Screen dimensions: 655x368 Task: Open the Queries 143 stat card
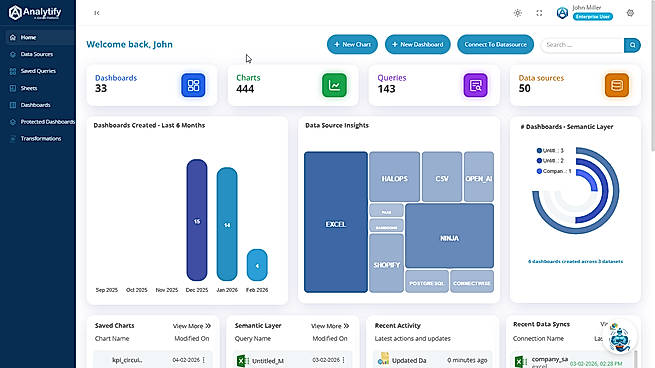(x=434, y=85)
